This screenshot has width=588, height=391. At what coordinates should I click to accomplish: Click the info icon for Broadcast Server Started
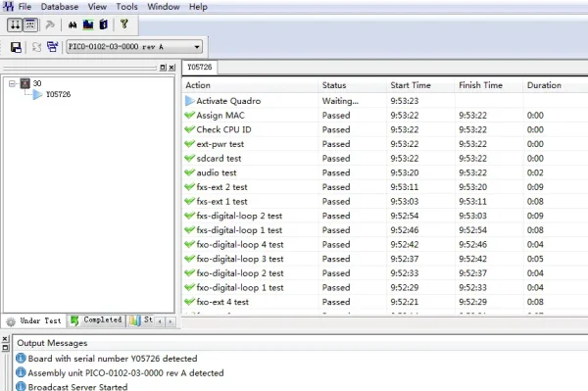pos(21,386)
